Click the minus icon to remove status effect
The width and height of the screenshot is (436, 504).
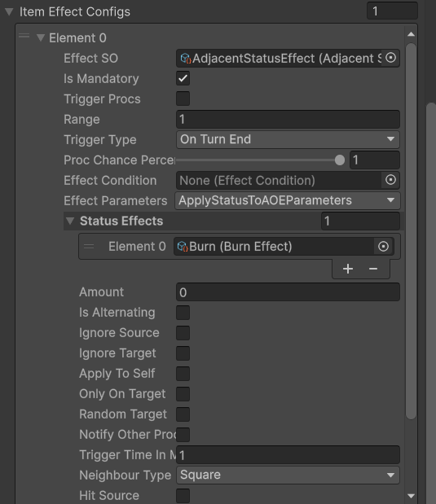[x=373, y=269]
